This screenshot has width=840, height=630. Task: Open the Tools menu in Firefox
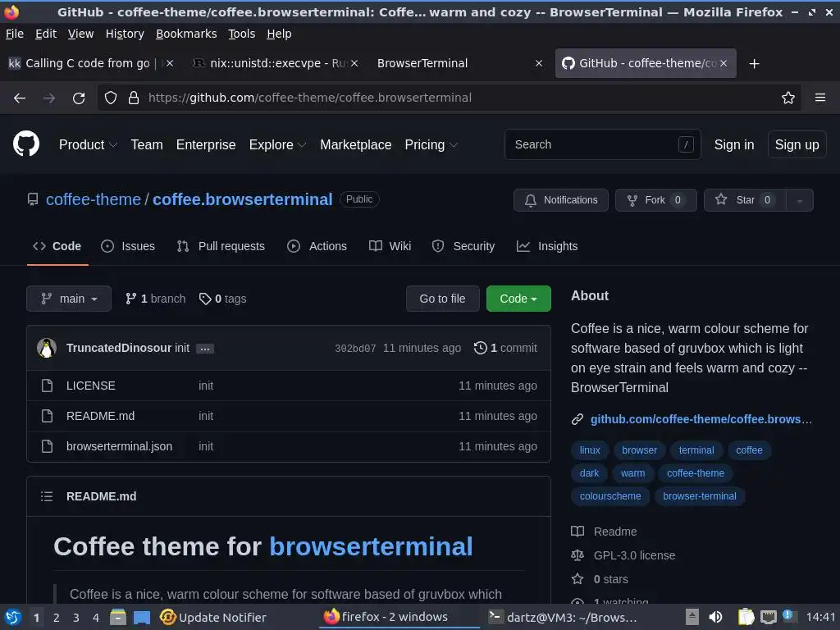242,34
